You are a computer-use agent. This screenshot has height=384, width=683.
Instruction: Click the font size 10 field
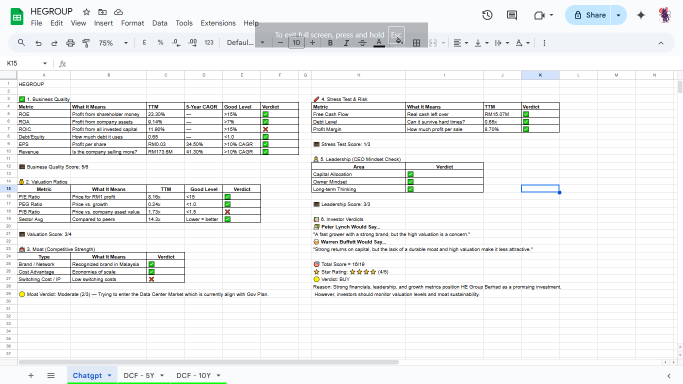(x=296, y=43)
